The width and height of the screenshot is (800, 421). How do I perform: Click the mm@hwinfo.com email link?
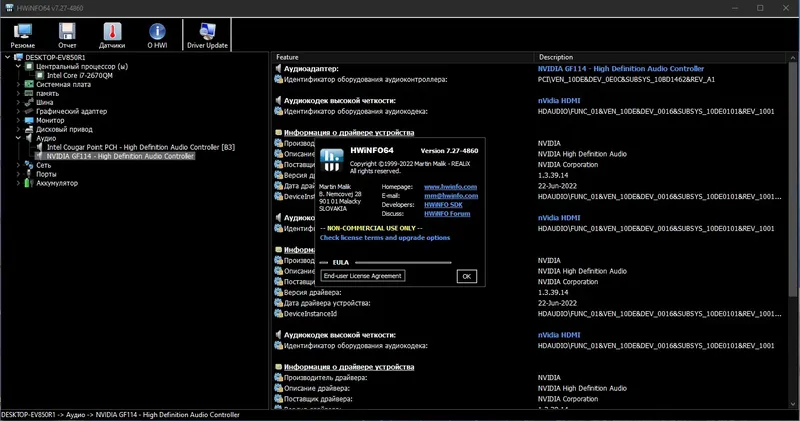pos(451,195)
